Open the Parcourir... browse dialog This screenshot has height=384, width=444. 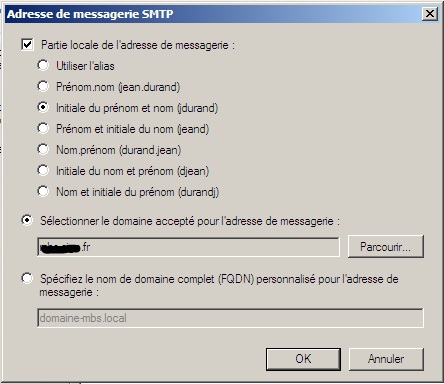point(386,247)
